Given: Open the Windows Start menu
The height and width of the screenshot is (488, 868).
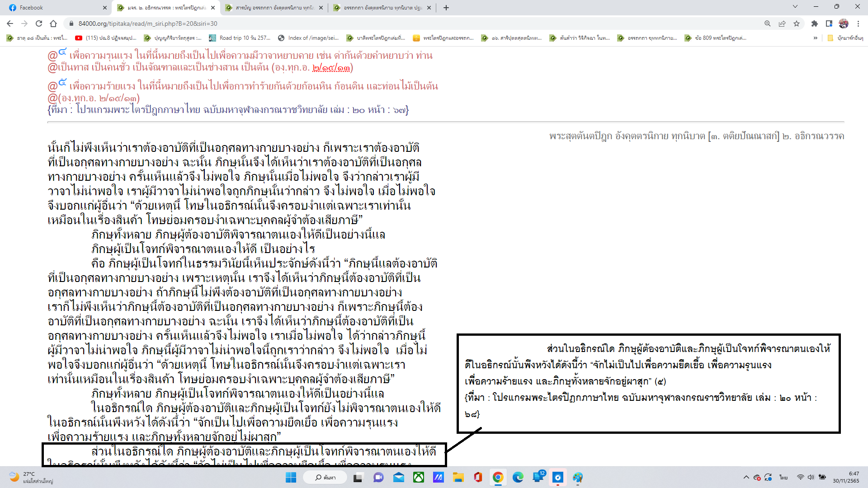Looking at the screenshot, I should [291, 477].
